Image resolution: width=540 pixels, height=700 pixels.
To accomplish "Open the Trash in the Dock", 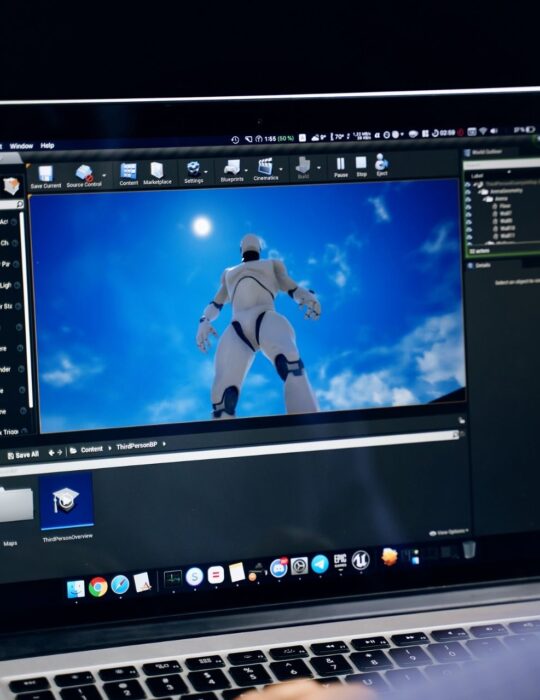I will click(x=469, y=550).
